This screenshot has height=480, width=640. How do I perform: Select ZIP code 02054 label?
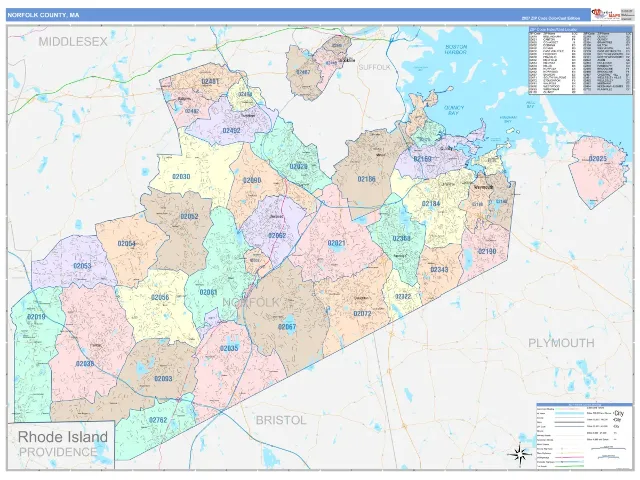tap(127, 244)
